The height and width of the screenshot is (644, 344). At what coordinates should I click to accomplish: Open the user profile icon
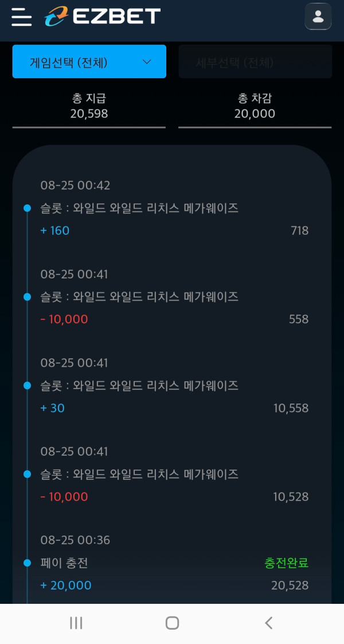click(318, 17)
